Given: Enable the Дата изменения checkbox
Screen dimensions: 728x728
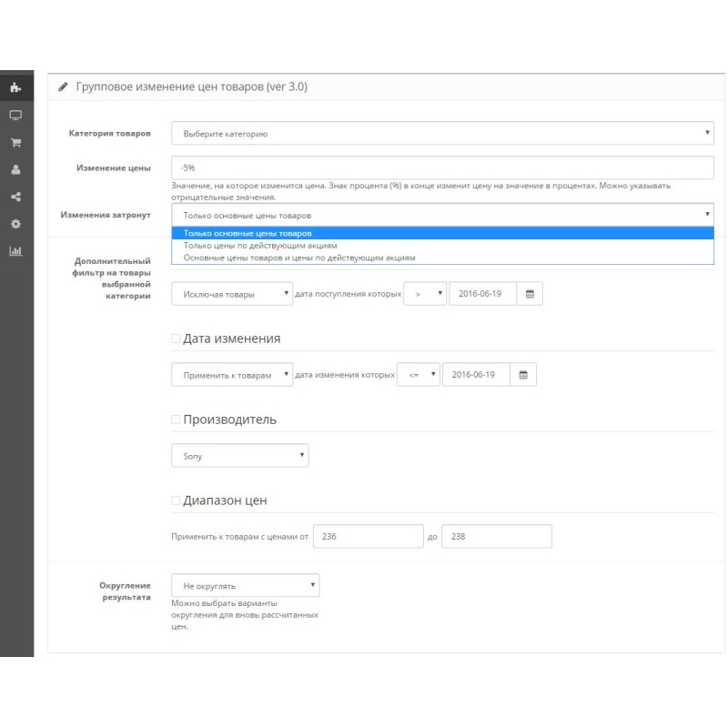Looking at the screenshot, I should tap(176, 339).
